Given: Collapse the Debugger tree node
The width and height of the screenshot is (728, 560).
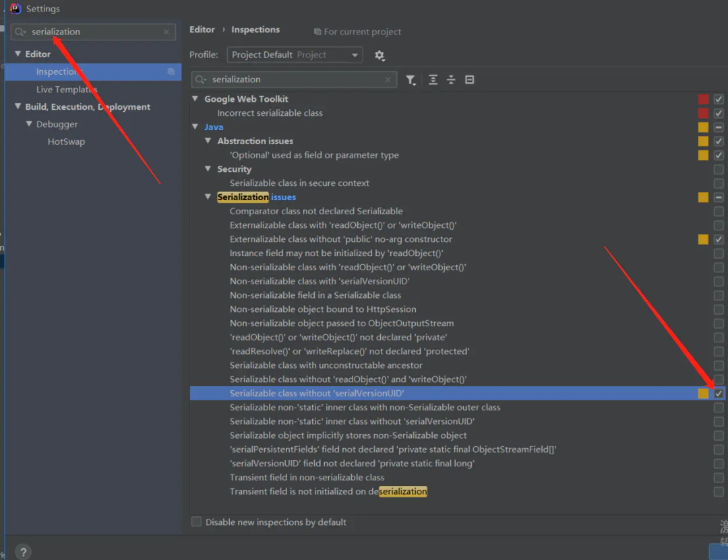Looking at the screenshot, I should pyautogui.click(x=29, y=124).
